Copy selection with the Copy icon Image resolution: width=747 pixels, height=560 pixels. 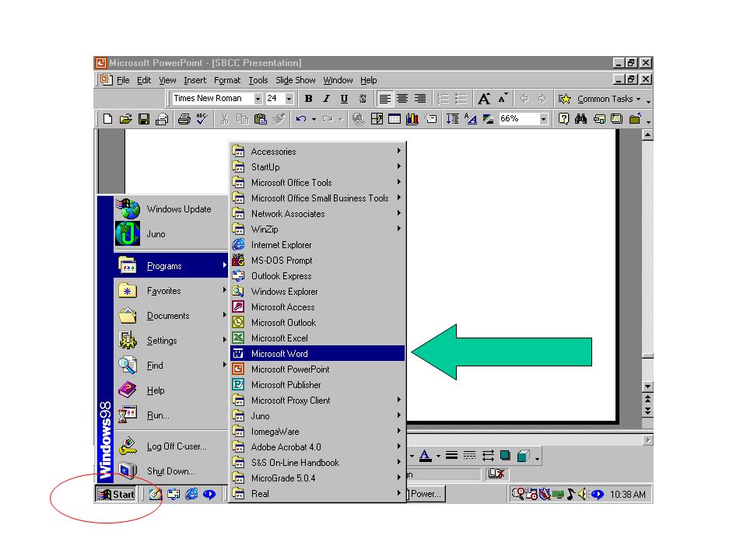(243, 118)
